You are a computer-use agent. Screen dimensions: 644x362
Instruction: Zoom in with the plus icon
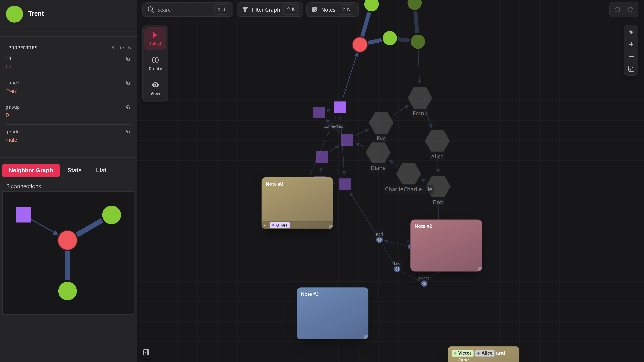pos(631,44)
